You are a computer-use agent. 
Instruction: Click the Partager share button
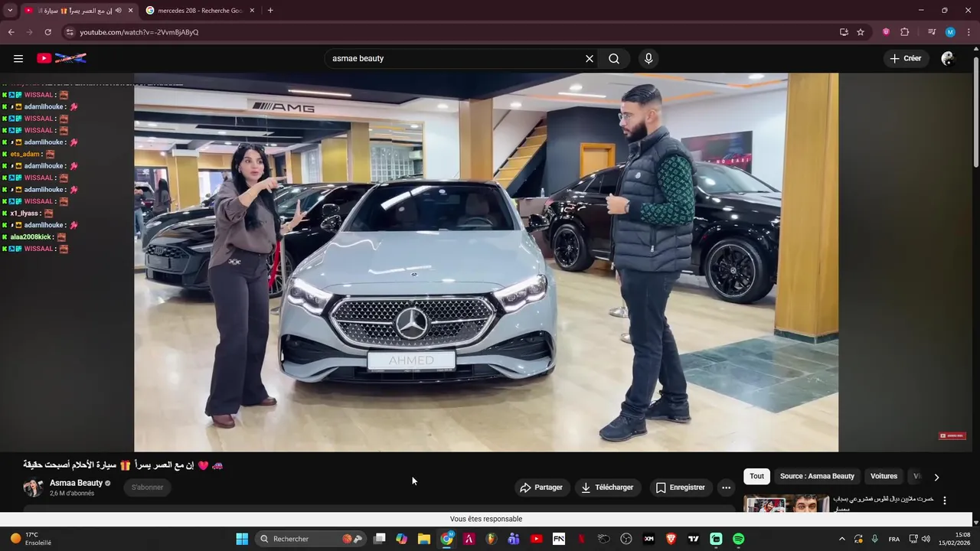tap(541, 487)
